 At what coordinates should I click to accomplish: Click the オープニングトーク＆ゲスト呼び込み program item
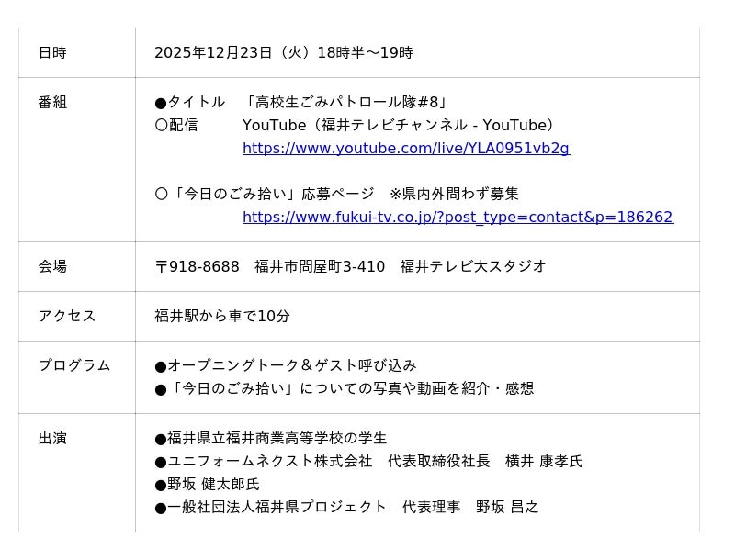pyautogui.click(x=286, y=365)
